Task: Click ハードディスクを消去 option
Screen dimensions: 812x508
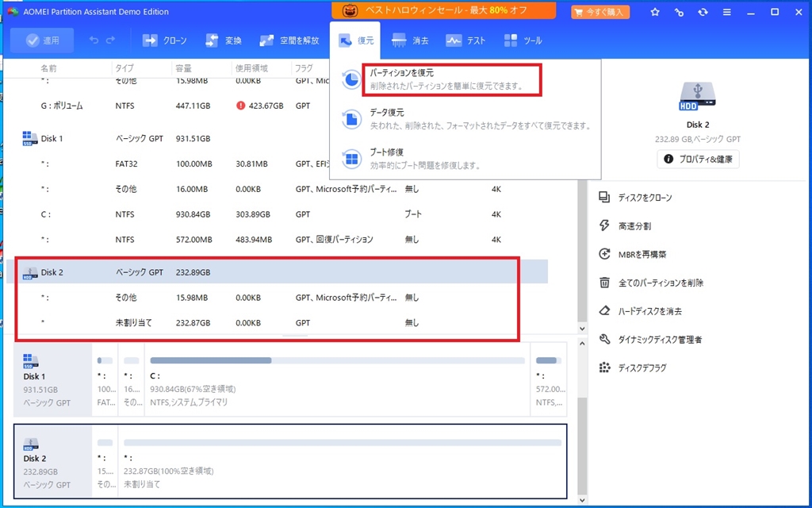Action: (650, 311)
